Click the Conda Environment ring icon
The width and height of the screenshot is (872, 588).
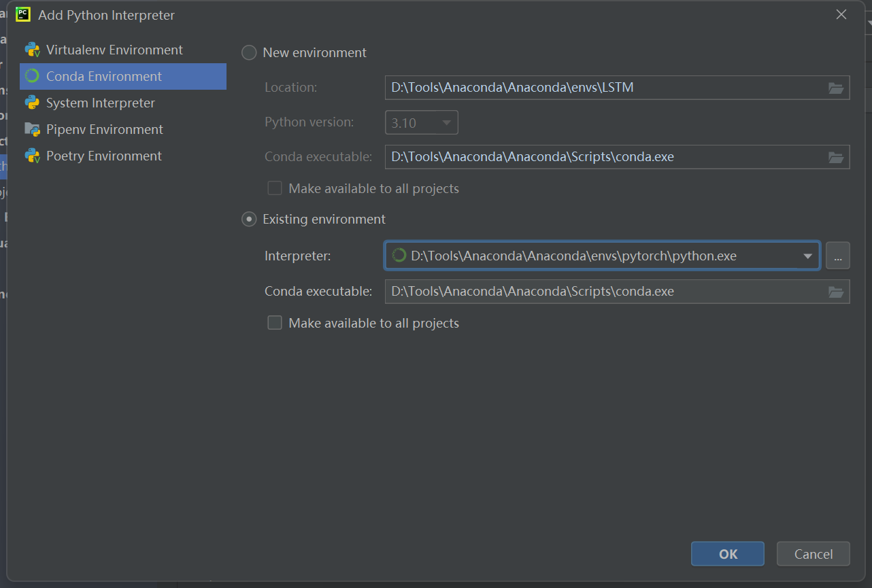[32, 76]
